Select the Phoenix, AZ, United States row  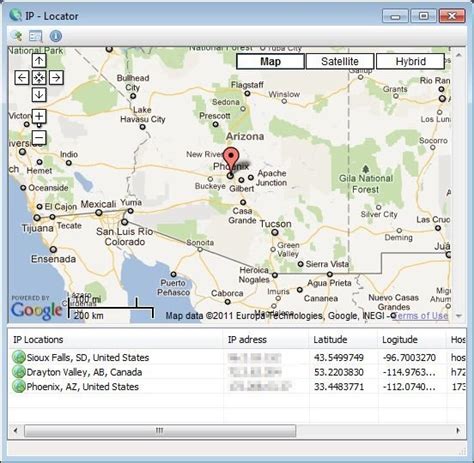(x=237, y=387)
